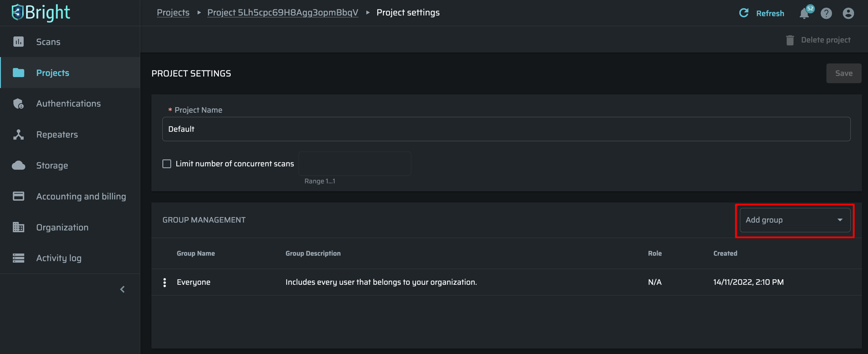This screenshot has height=354, width=868.
Task: Click the Repeaters node icon
Action: (18, 134)
